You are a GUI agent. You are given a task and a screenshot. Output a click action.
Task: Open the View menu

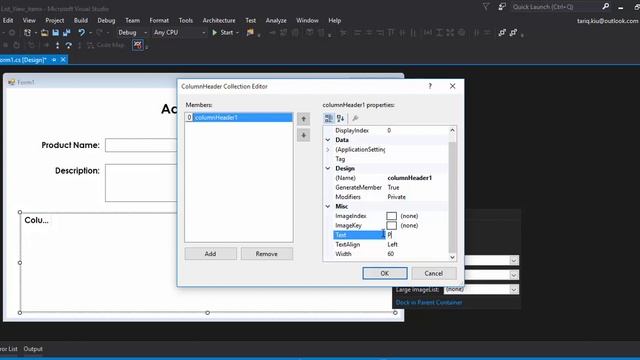29,20
